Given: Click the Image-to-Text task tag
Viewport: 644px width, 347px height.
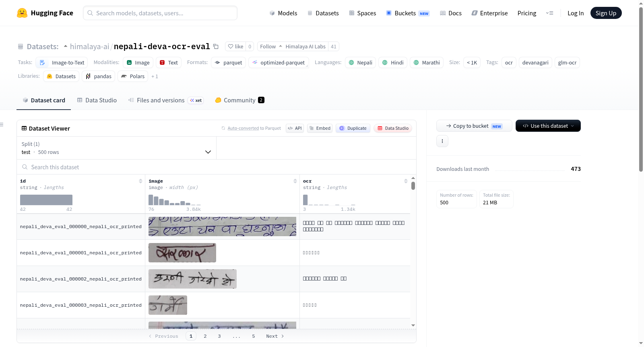Looking at the screenshot, I should [62, 62].
